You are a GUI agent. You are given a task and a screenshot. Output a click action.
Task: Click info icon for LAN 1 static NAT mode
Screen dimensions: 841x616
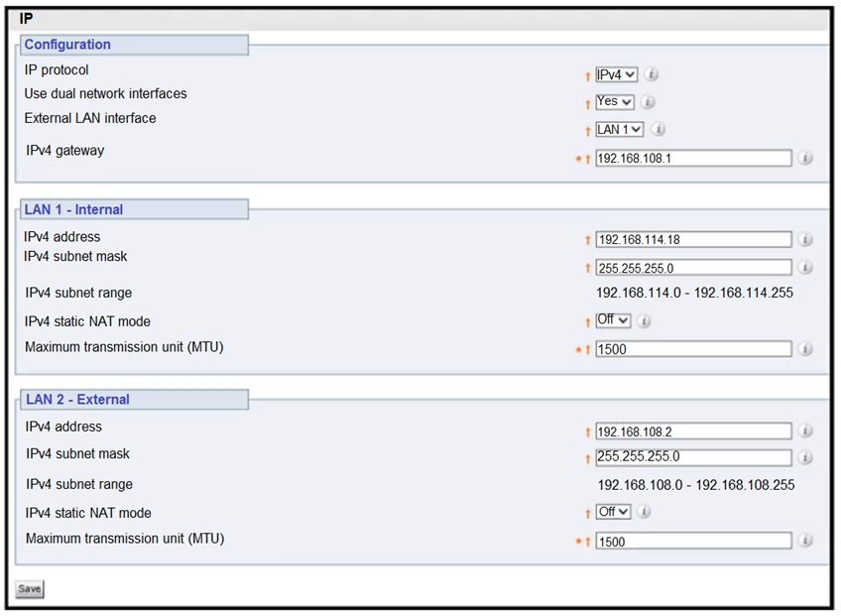645,320
